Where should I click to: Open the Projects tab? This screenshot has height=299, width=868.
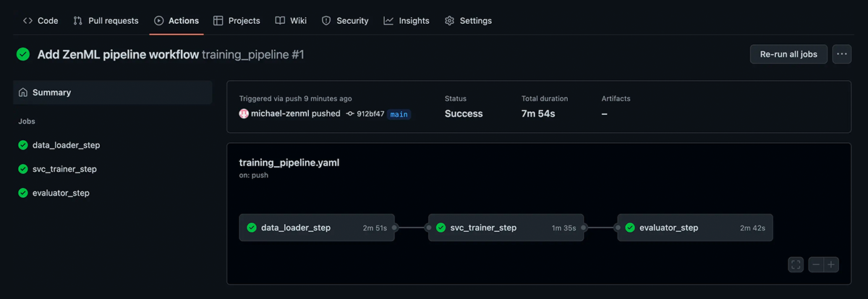point(237,21)
